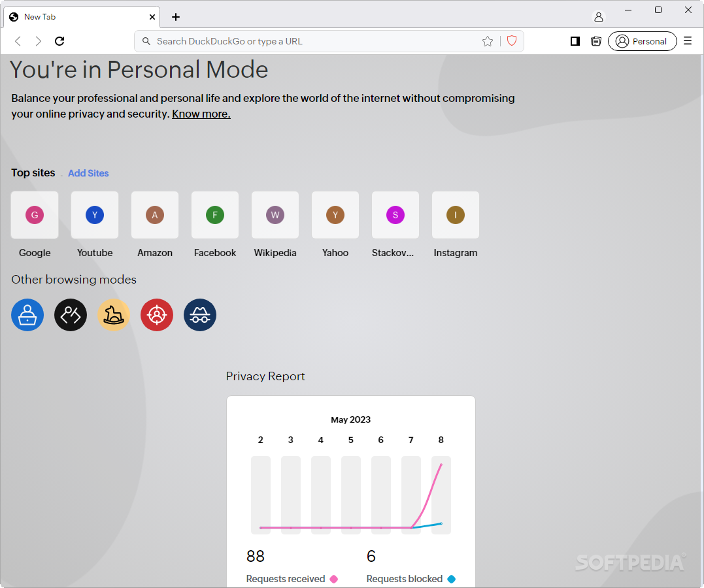Click the Top sites heading
Image resolution: width=704 pixels, height=588 pixels.
click(x=33, y=173)
